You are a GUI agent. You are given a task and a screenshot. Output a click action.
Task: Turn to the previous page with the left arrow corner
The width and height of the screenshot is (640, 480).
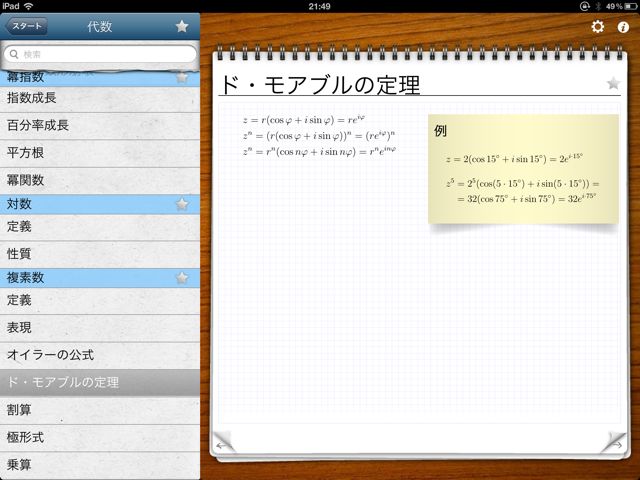(223, 443)
